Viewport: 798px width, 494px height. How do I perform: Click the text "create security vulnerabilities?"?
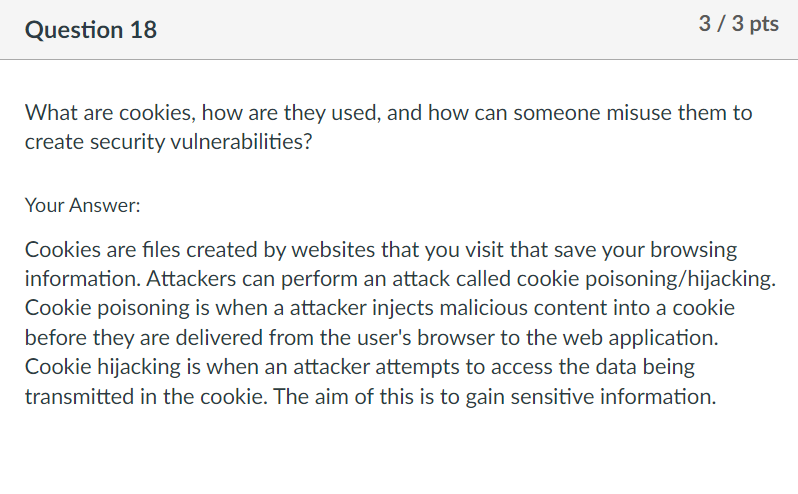pos(168,141)
